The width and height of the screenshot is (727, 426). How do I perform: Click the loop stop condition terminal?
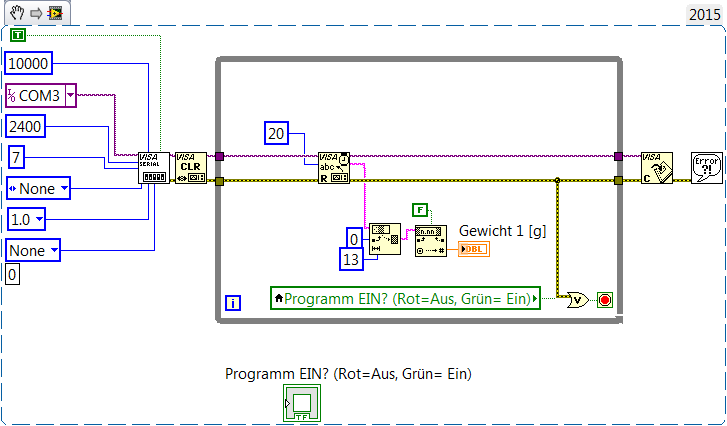tap(605, 300)
